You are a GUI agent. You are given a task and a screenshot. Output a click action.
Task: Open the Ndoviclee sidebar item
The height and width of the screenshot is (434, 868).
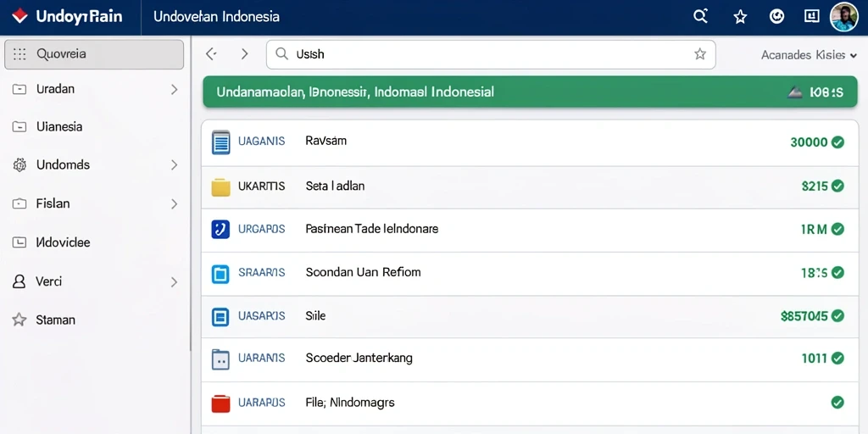tap(63, 242)
